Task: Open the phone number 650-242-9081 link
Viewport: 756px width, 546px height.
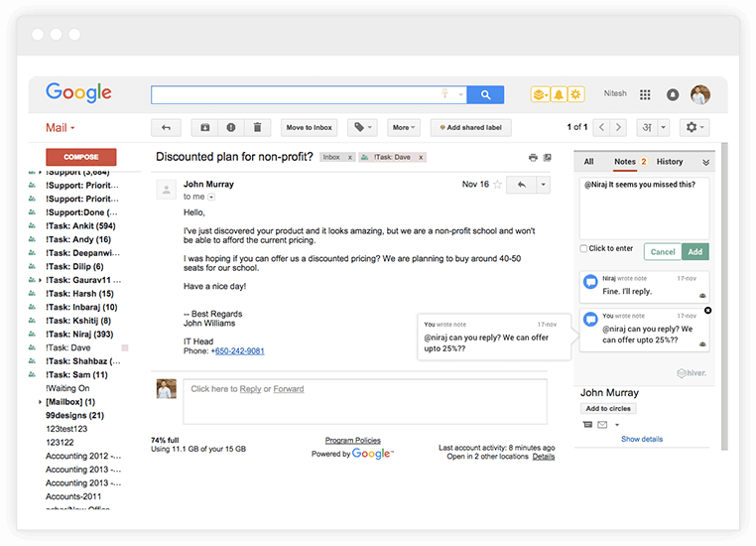Action: click(239, 351)
